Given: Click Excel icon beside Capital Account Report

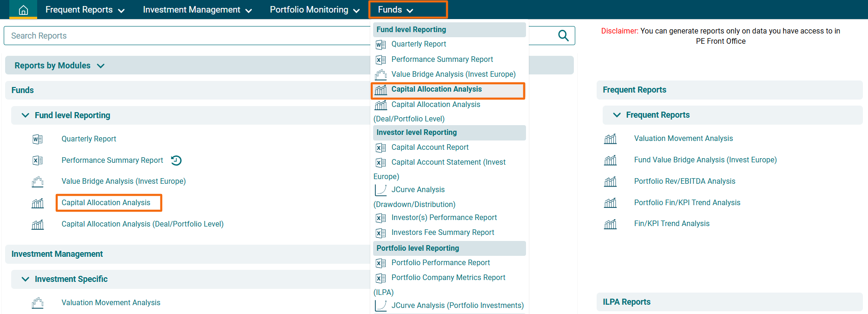Looking at the screenshot, I should click(381, 148).
